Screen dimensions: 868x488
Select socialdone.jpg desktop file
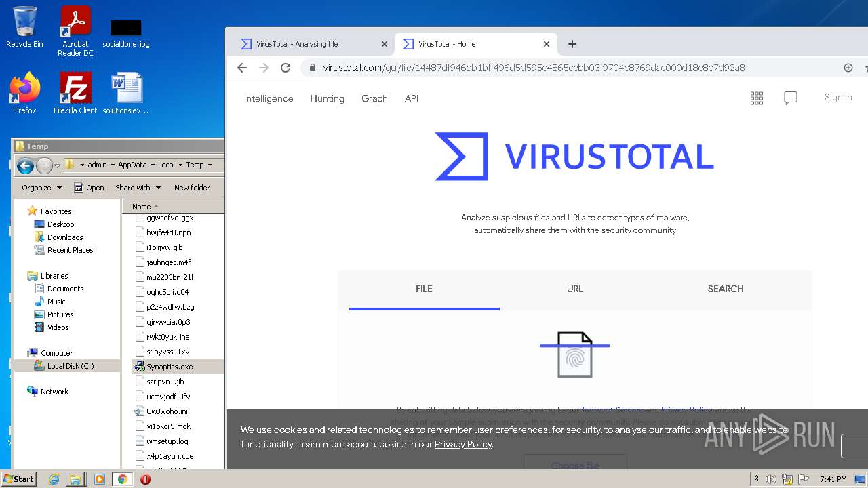click(x=126, y=34)
